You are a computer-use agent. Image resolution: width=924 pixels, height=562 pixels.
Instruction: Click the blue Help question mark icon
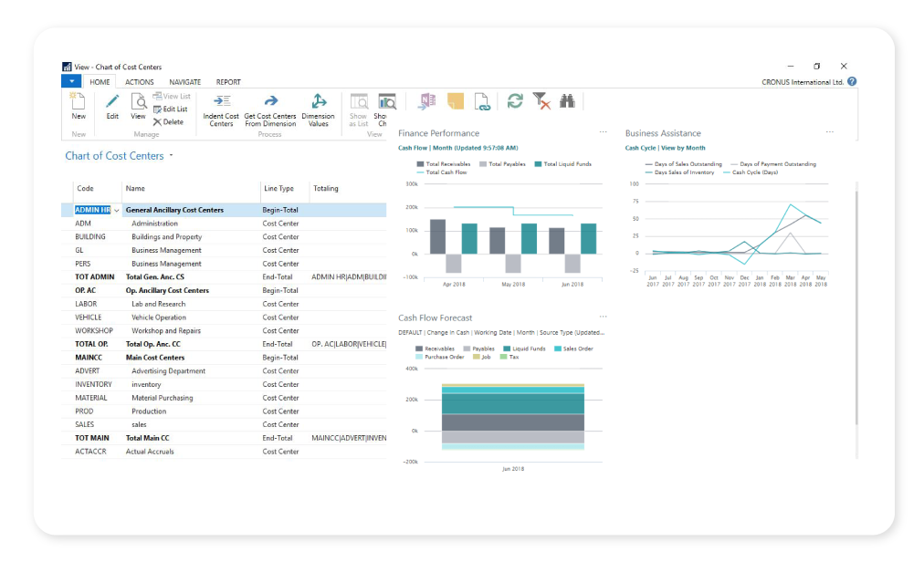pyautogui.click(x=852, y=82)
